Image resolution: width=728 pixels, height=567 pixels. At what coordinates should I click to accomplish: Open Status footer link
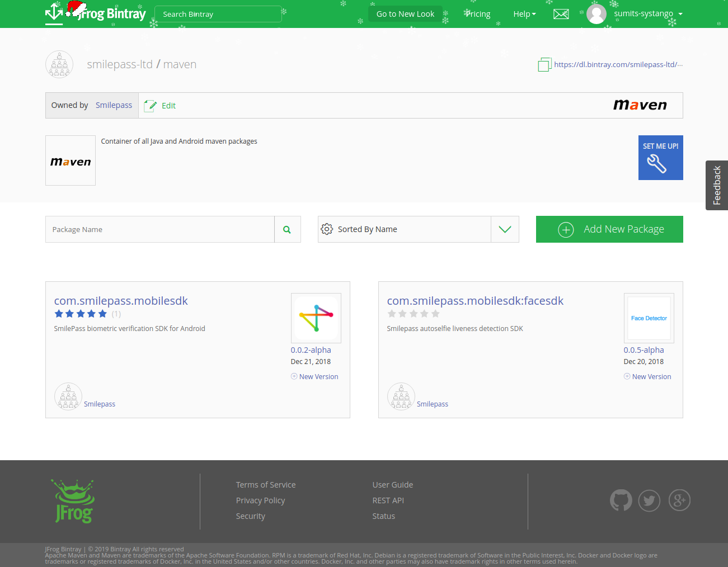[x=383, y=516]
